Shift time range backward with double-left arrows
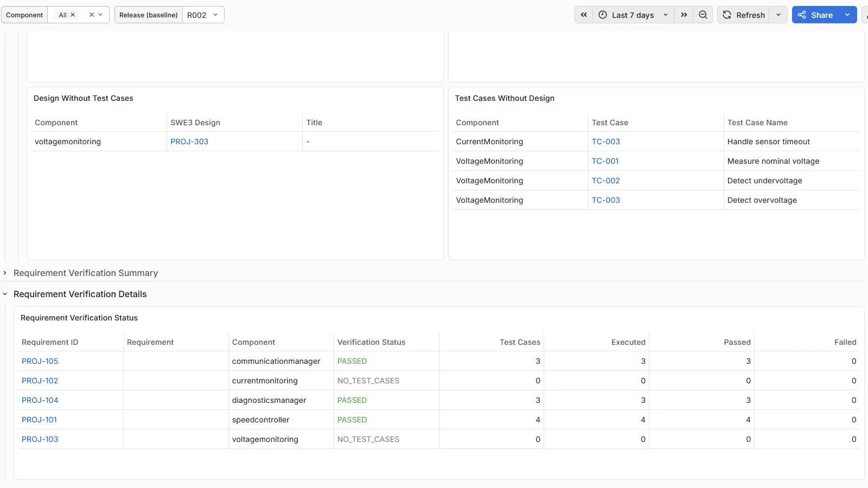Screen dimensions: 868x488 (x=584, y=15)
